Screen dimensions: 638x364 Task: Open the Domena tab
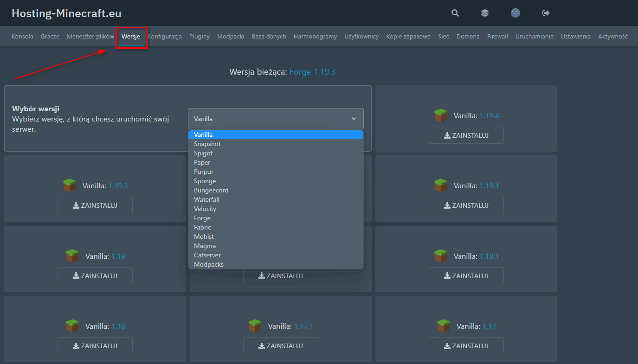(x=468, y=36)
